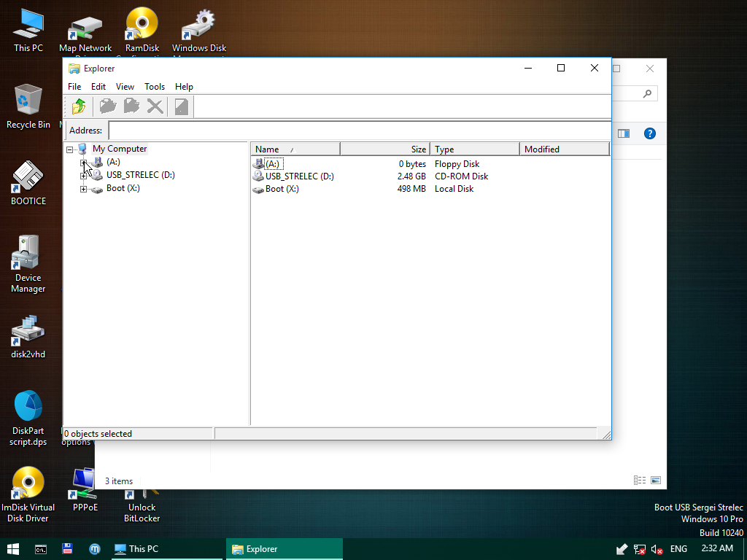Open the View menu
The width and height of the screenshot is (747, 560).
click(x=125, y=87)
